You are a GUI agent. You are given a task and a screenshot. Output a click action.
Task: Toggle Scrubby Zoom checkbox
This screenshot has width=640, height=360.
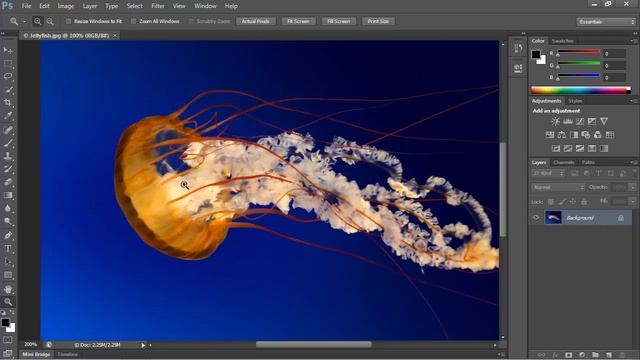(x=191, y=21)
